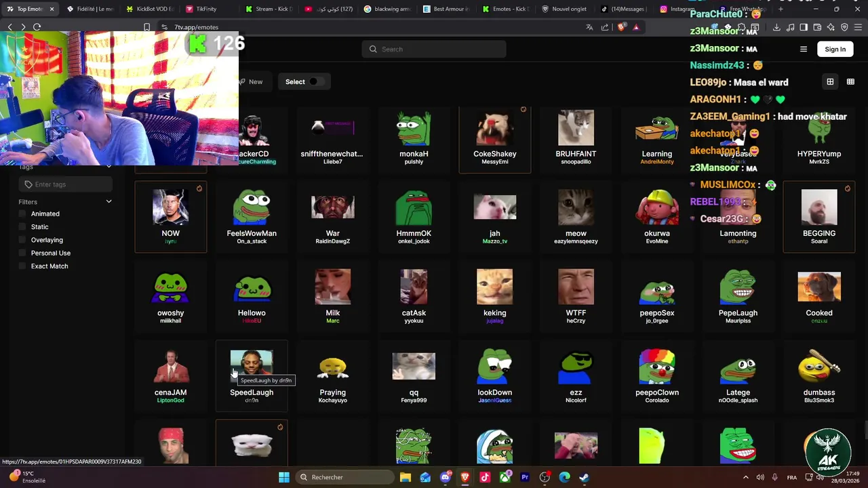
Task: Open the CokeShakey emote
Action: pyautogui.click(x=495, y=139)
